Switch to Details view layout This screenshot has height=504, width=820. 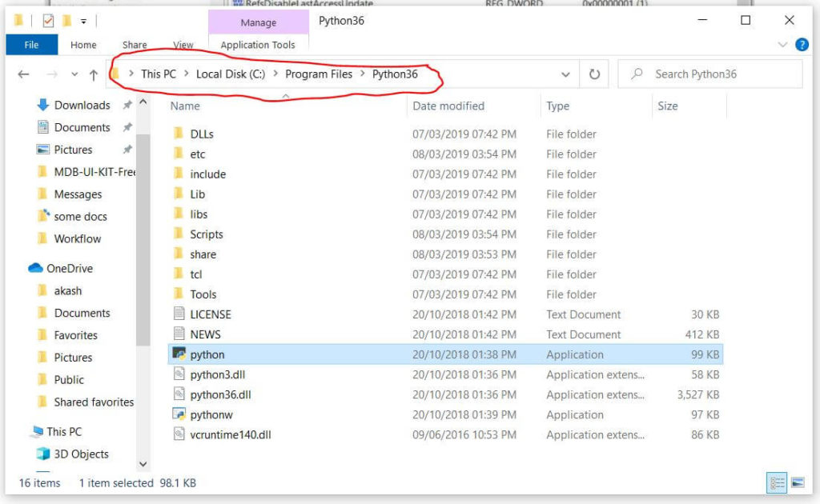click(777, 482)
